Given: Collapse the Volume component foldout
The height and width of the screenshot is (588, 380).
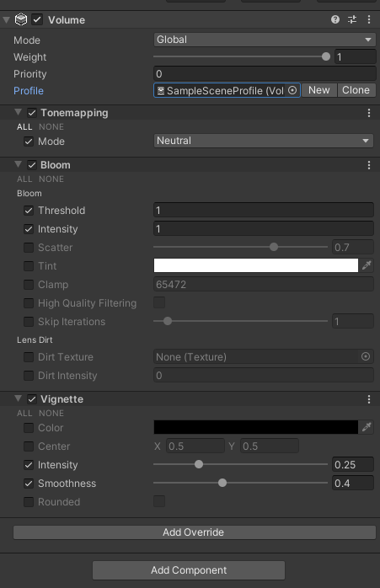Looking at the screenshot, I should pos(7,20).
